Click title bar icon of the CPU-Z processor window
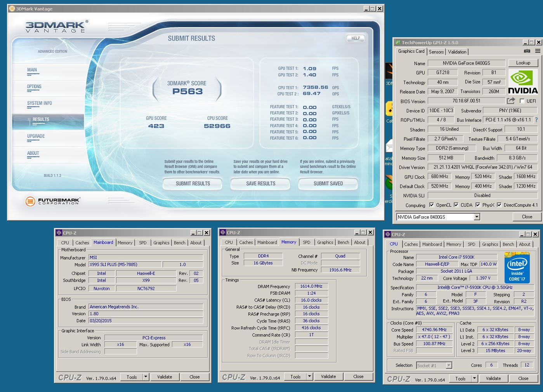543x392 pixels. [387, 234]
